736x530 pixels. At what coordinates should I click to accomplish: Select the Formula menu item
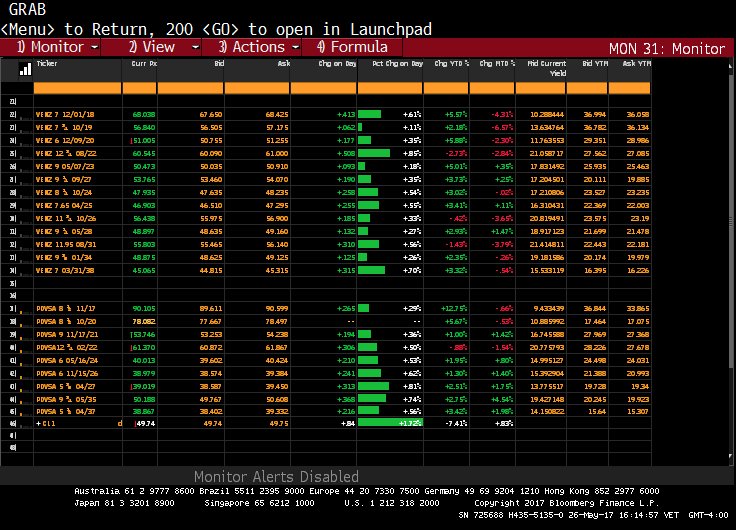click(x=352, y=47)
